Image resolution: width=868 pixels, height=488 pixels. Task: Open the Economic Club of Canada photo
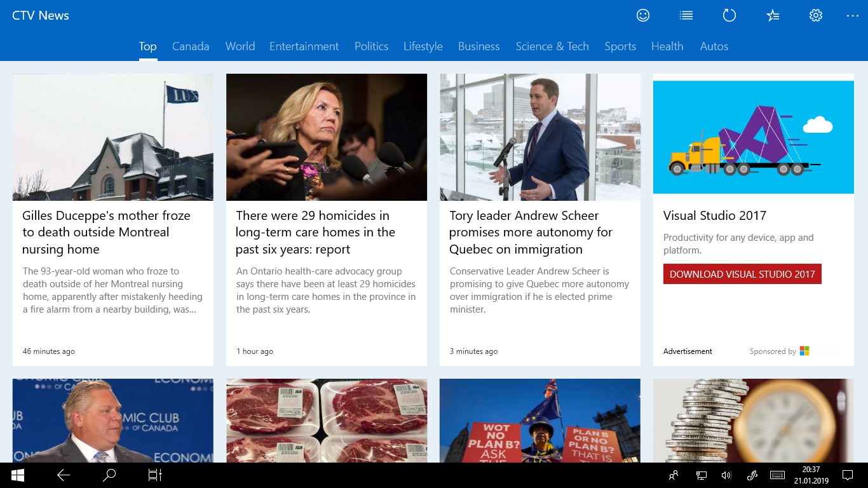(x=113, y=421)
